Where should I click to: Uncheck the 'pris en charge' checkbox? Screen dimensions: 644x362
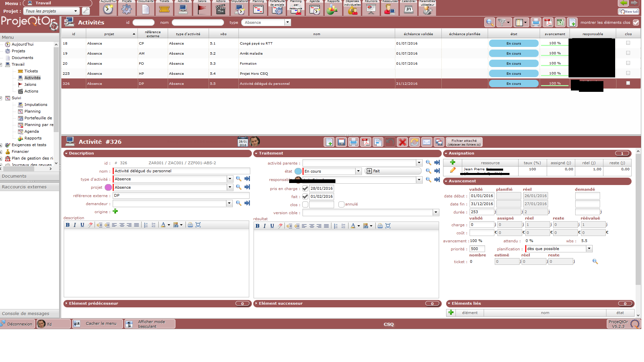tap(305, 188)
